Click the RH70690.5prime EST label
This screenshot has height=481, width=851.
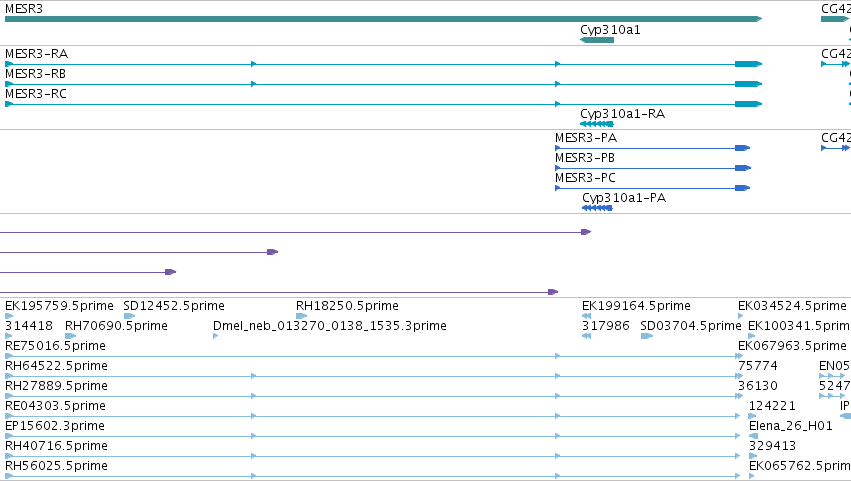coord(116,326)
